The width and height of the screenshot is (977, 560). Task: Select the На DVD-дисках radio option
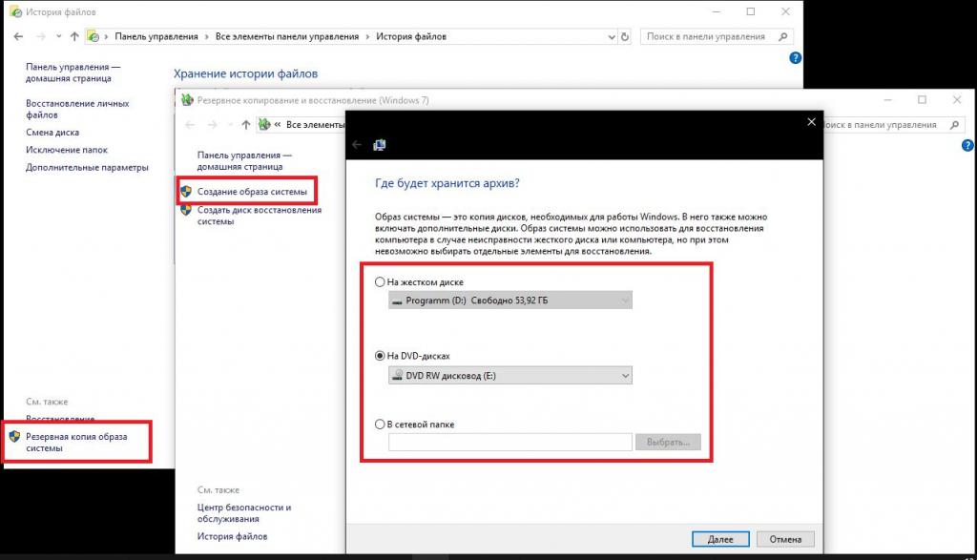point(380,356)
